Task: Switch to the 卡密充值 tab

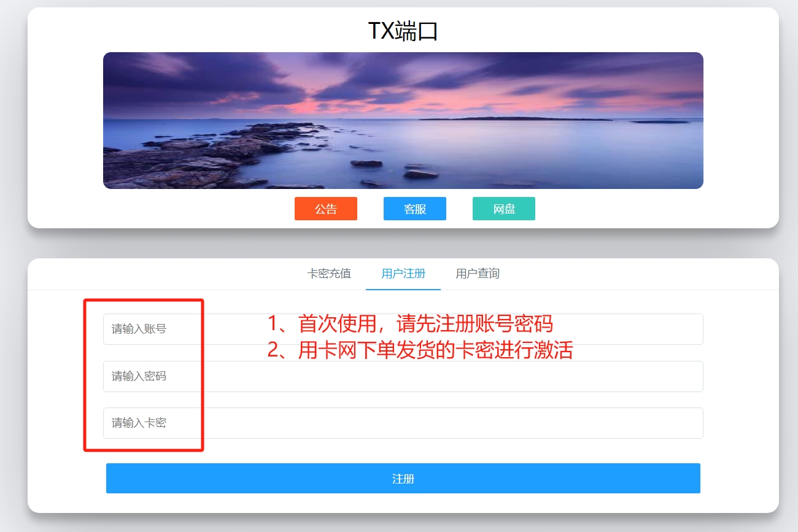Action: [329, 274]
